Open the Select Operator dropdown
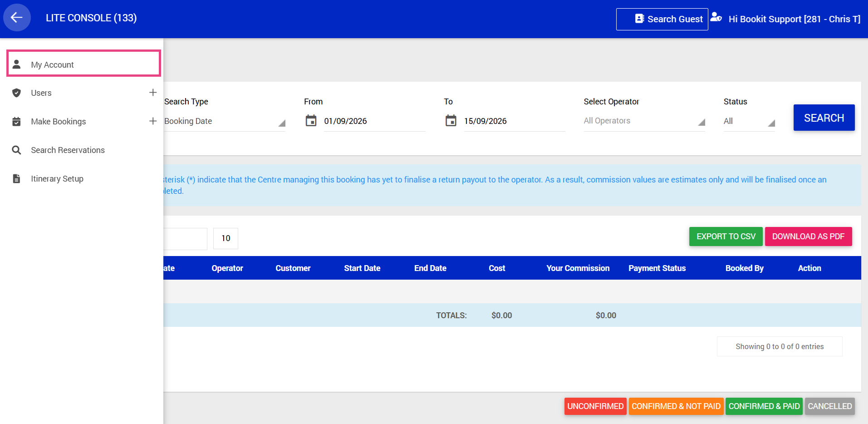Viewport: 868px width, 424px height. pyautogui.click(x=644, y=121)
